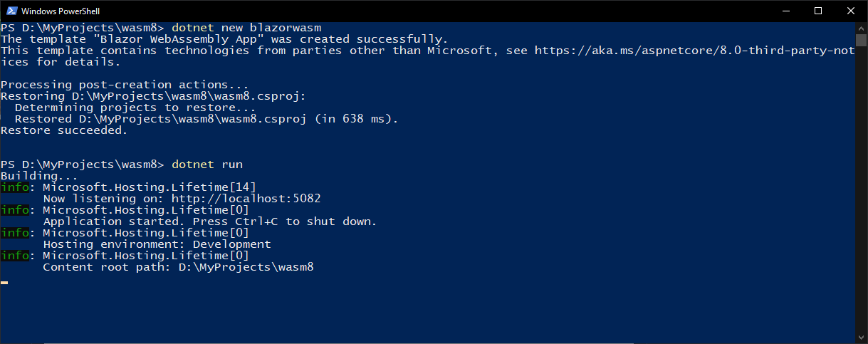Click the scrollbar down arrow
This screenshot has height=344, width=868.
(x=861, y=337)
